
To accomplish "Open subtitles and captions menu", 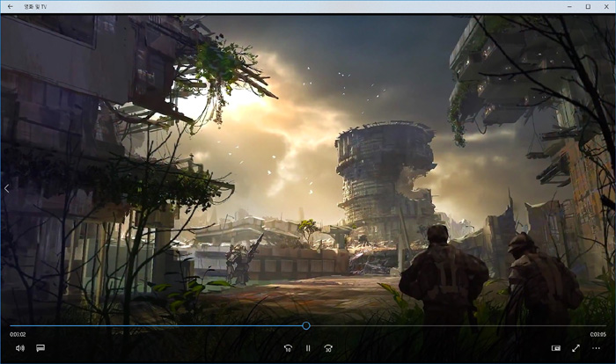I will click(x=40, y=348).
